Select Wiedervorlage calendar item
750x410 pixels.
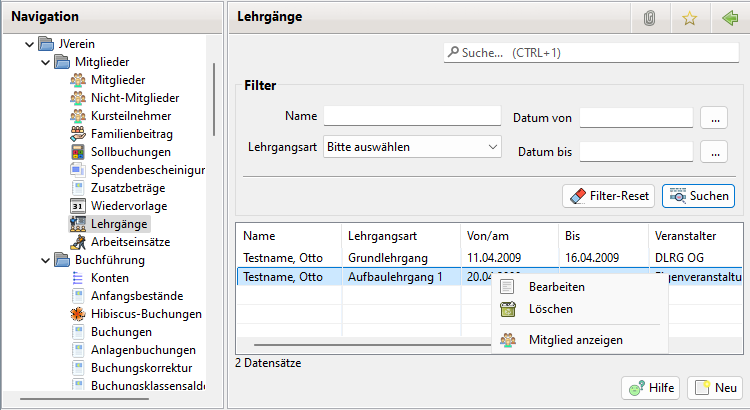point(128,206)
